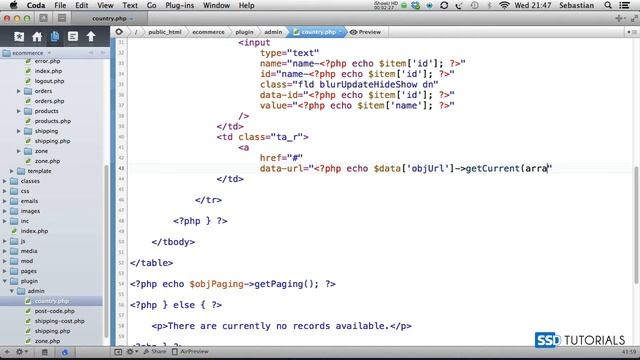Expand the zone folder
The image size is (640, 360).
tap(18, 151)
